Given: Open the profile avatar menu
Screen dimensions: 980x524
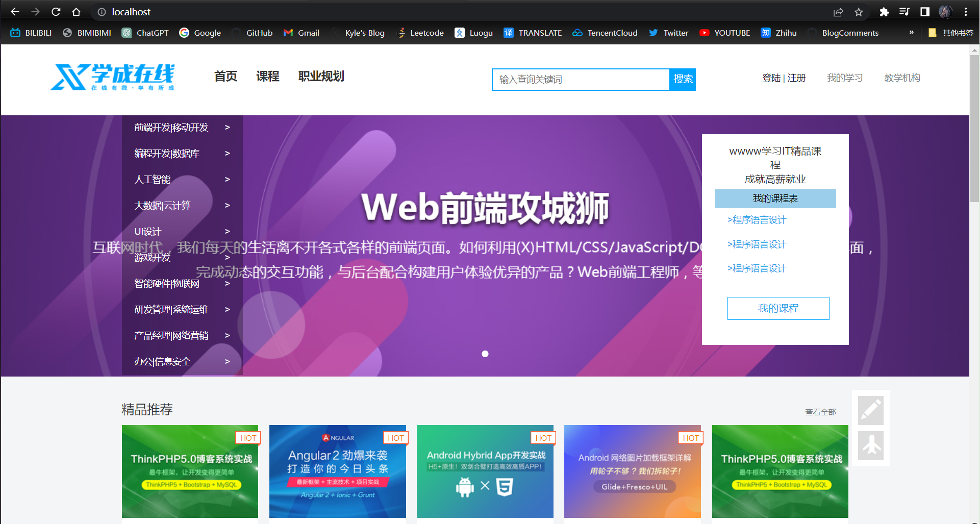Looking at the screenshot, I should (x=945, y=12).
